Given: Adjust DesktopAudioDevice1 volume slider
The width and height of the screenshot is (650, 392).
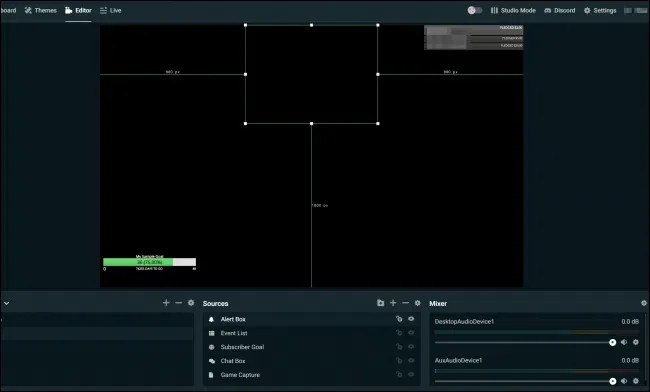Looking at the screenshot, I should click(x=526, y=342).
